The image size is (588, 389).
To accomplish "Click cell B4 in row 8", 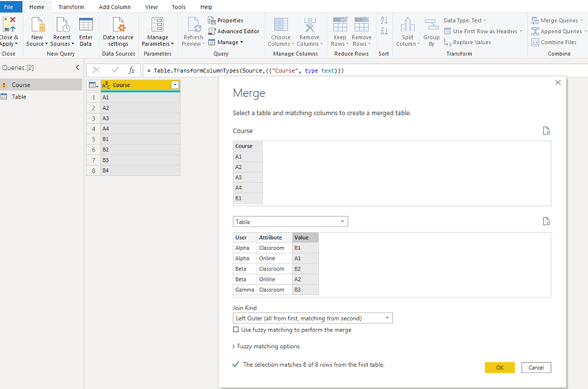I will point(140,170).
